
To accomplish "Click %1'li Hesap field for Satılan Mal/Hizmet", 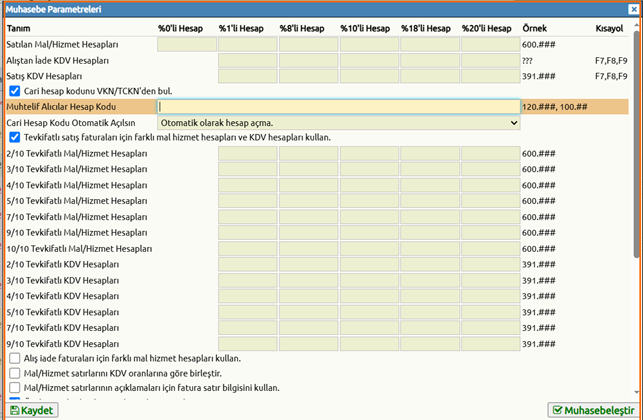I will click(x=248, y=44).
